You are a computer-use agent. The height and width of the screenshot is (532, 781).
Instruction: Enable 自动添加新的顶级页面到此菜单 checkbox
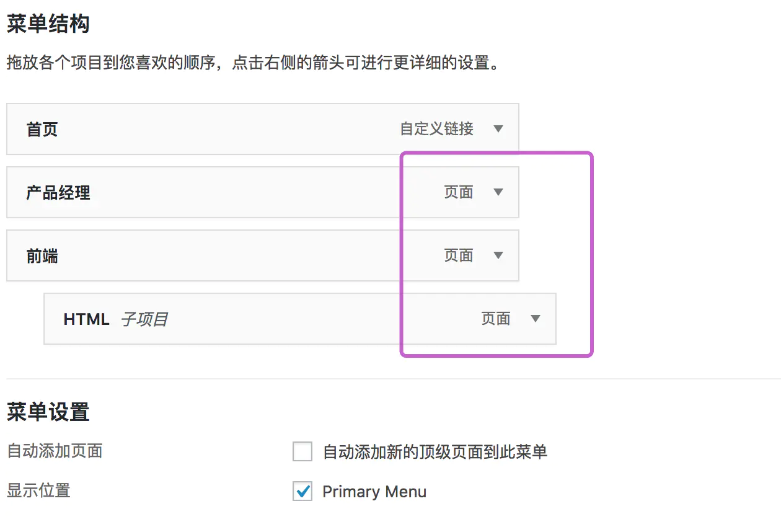[302, 451]
